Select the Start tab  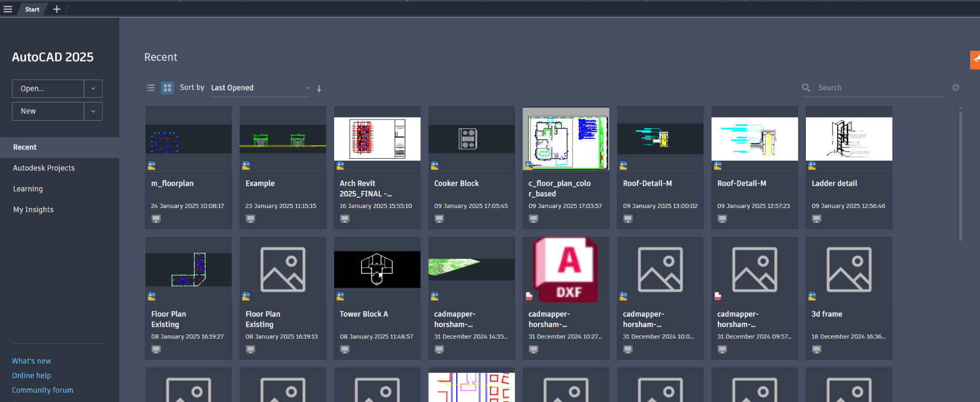(32, 9)
